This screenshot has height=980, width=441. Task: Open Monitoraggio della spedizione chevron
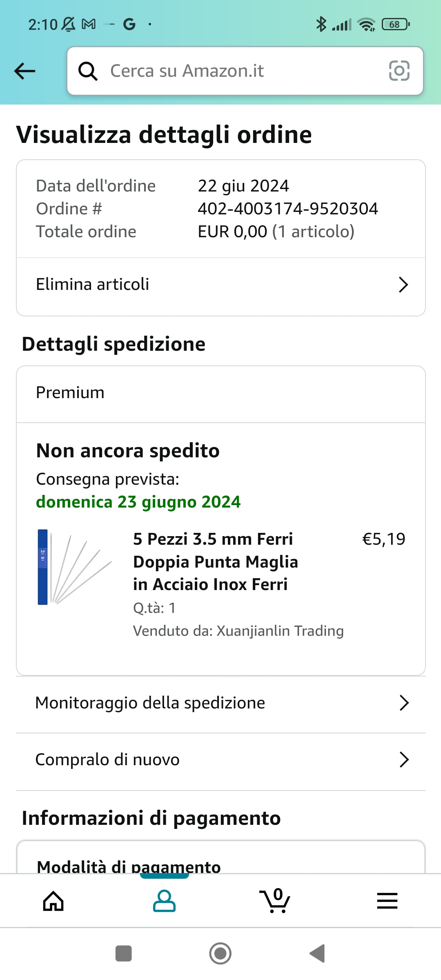[x=404, y=703]
